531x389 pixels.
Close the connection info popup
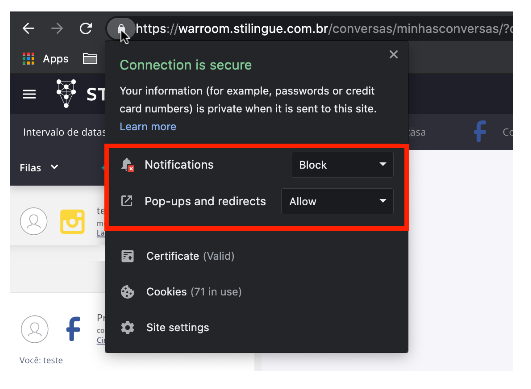click(x=394, y=54)
